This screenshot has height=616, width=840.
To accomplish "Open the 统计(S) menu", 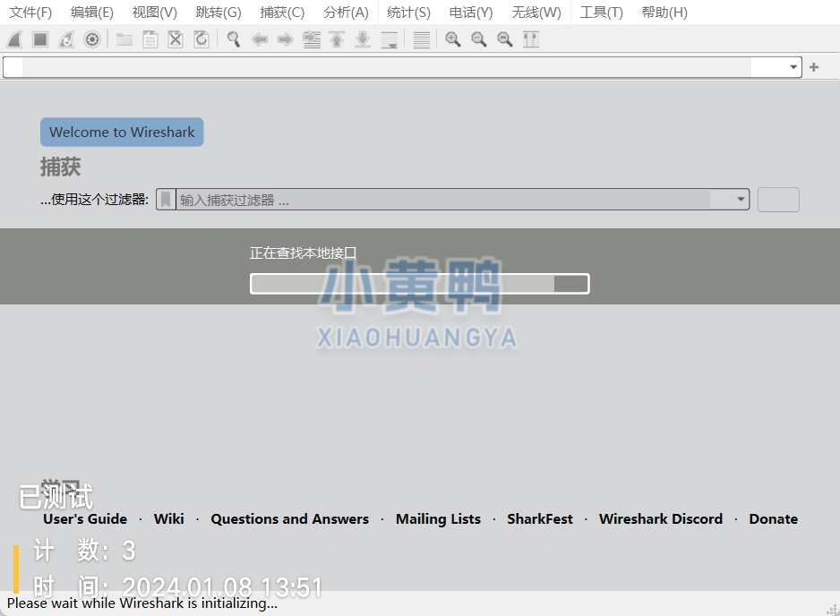I will 408,13.
